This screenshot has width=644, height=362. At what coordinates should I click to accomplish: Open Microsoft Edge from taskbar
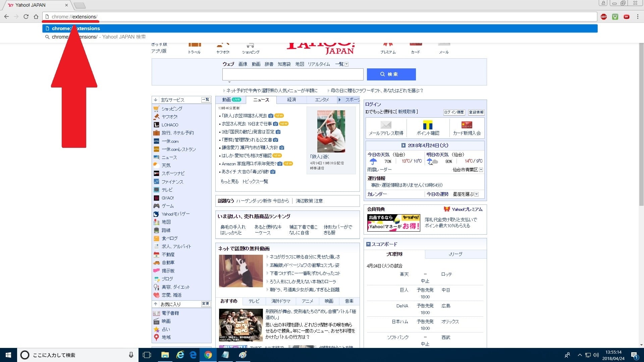coord(193,355)
